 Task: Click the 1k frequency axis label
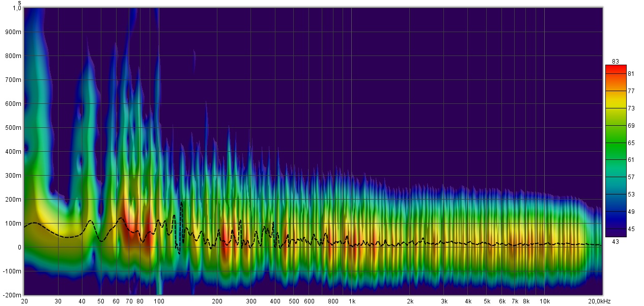click(352, 301)
